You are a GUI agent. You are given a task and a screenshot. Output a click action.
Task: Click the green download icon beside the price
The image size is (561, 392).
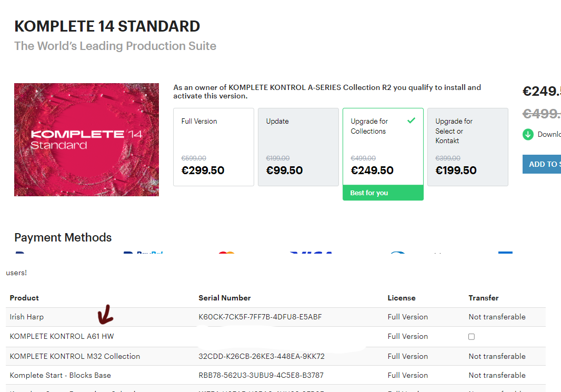coord(527,134)
